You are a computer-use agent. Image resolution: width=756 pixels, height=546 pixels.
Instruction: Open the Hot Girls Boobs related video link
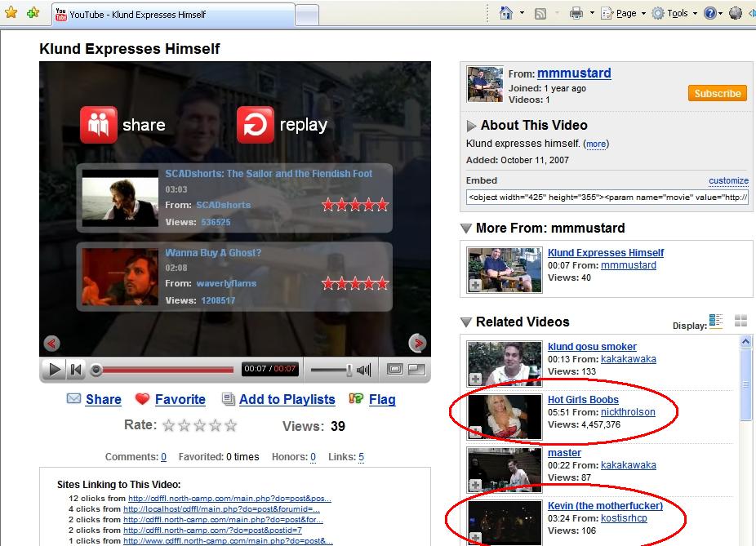coord(583,399)
